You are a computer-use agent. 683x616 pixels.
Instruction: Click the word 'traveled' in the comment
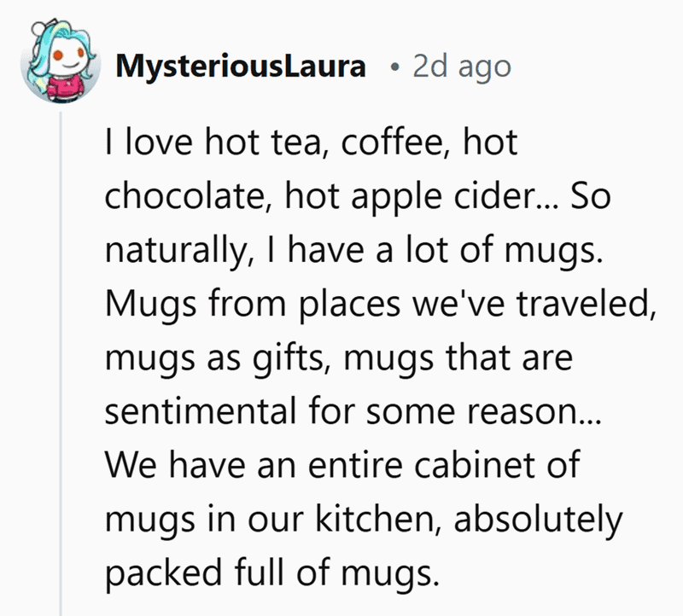586,303
